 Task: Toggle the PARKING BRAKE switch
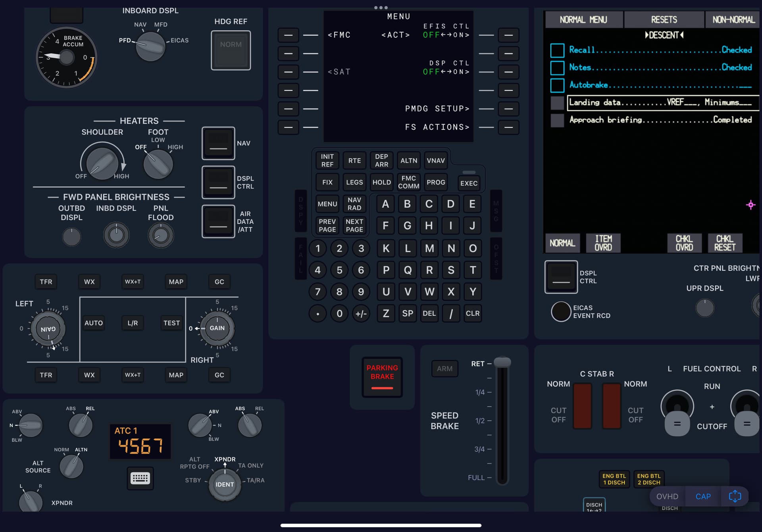pyautogui.click(x=382, y=377)
